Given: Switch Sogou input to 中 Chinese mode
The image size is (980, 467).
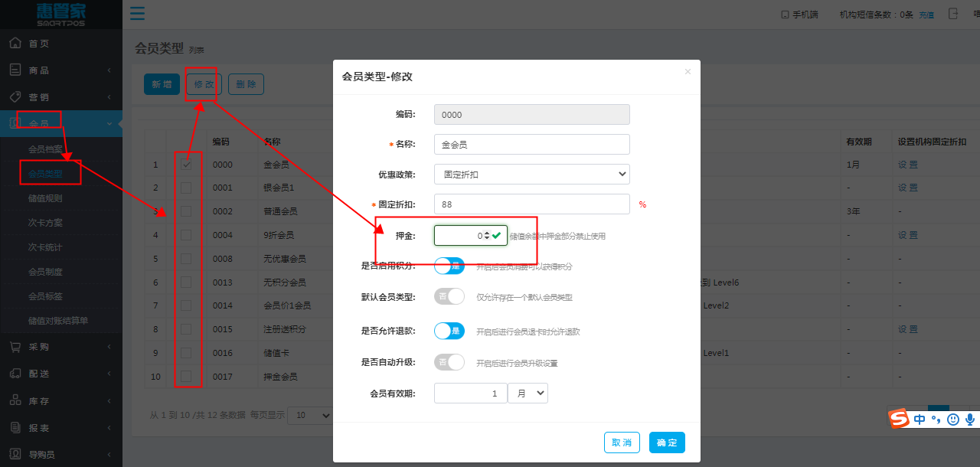Looking at the screenshot, I should (920, 420).
